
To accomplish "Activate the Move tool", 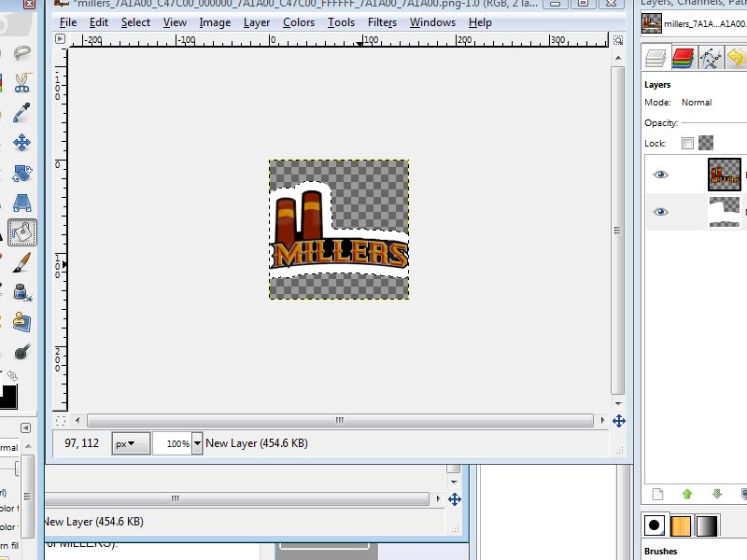I will (21, 143).
